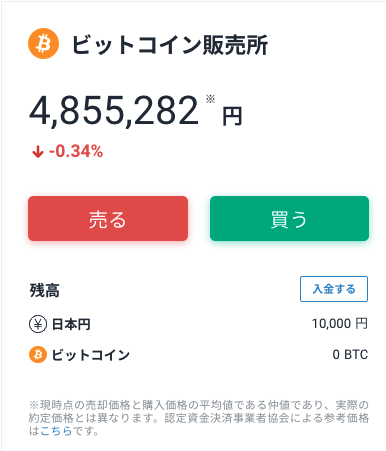
Task: Click the 0 BTC balance amount
Action: point(350,354)
